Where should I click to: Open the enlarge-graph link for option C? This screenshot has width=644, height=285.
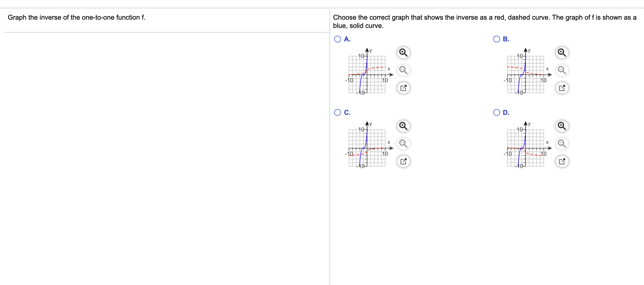click(x=403, y=161)
